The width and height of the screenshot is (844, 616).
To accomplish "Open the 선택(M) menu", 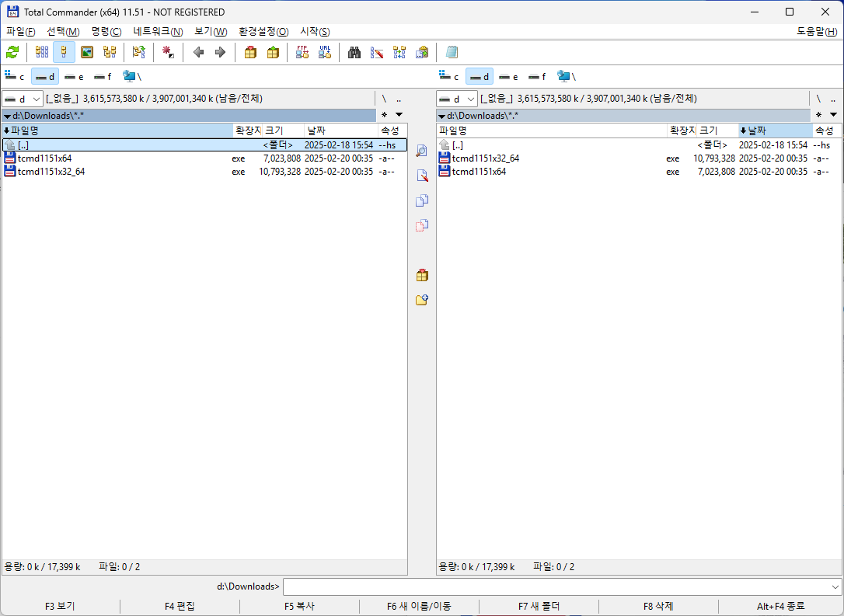I will click(63, 32).
